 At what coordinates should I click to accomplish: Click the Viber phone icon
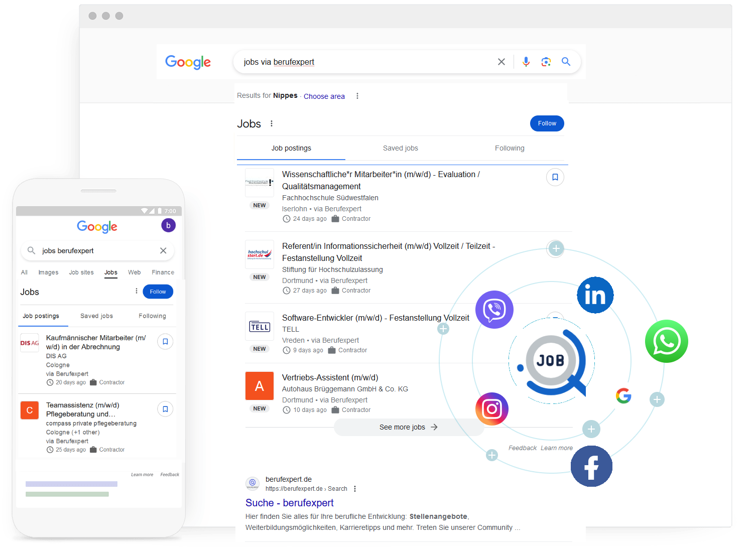pyautogui.click(x=494, y=310)
